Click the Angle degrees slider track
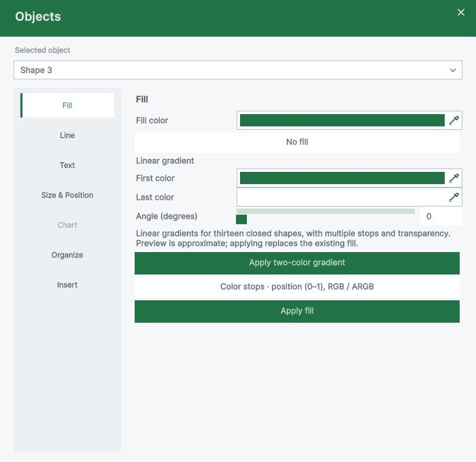Image resolution: width=476 pixels, height=462 pixels. [x=326, y=211]
